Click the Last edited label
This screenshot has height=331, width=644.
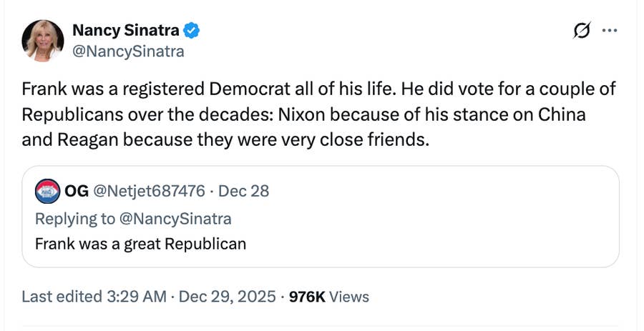coord(63,296)
